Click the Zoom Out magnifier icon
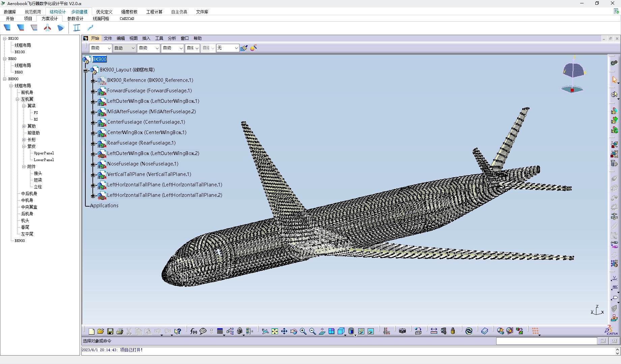The image size is (621, 364). pos(313,331)
